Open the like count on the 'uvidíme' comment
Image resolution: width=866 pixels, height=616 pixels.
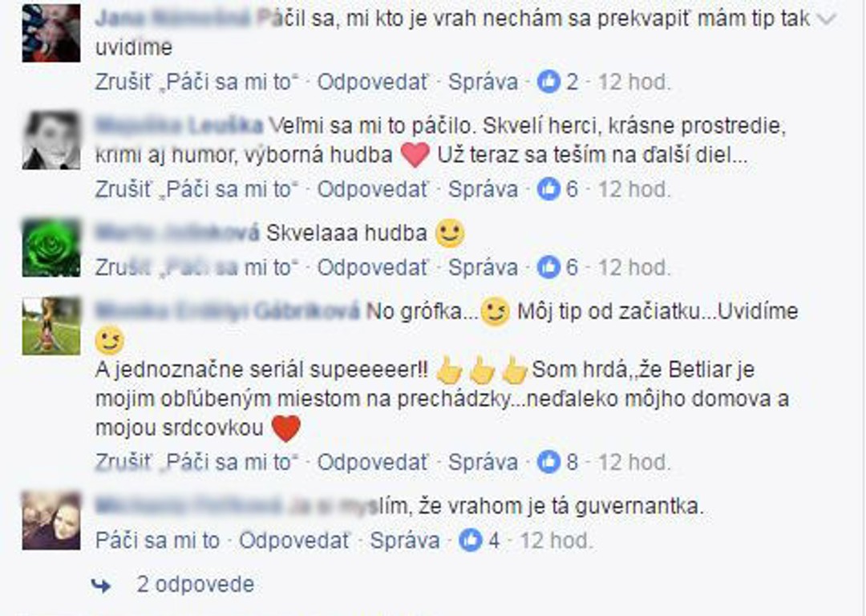tap(558, 83)
